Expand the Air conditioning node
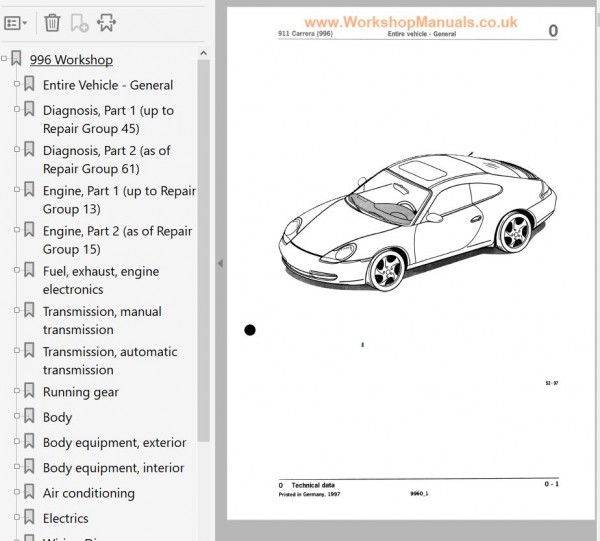 (17, 491)
